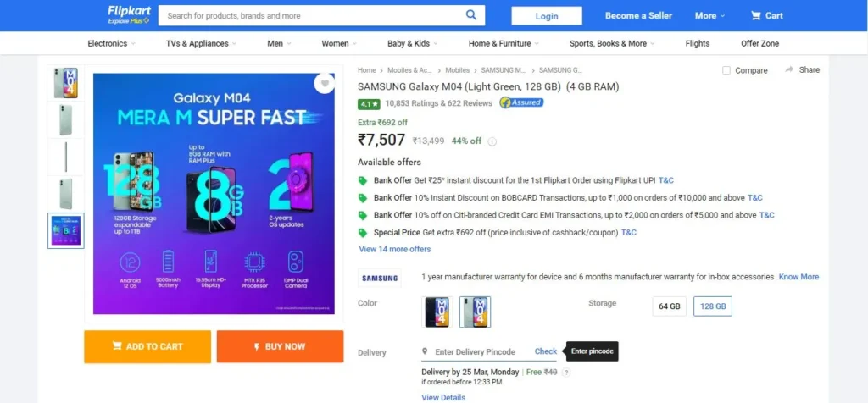Click the Flipkart logo
This screenshot has width=868, height=403.
(x=130, y=15)
